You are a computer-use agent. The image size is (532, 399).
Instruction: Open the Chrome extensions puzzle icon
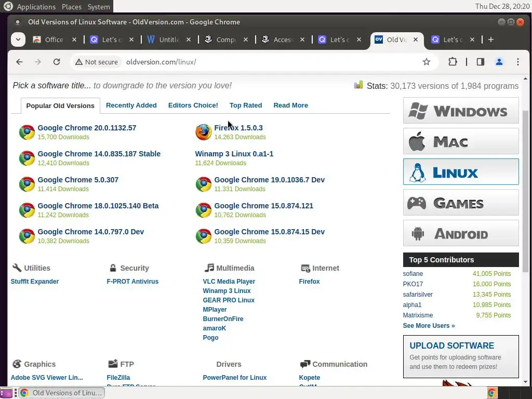(453, 62)
